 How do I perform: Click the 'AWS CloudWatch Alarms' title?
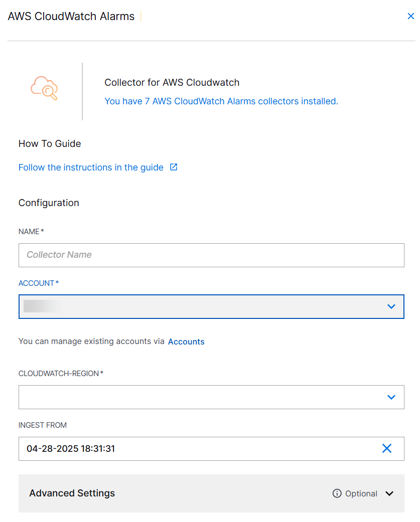click(x=71, y=17)
